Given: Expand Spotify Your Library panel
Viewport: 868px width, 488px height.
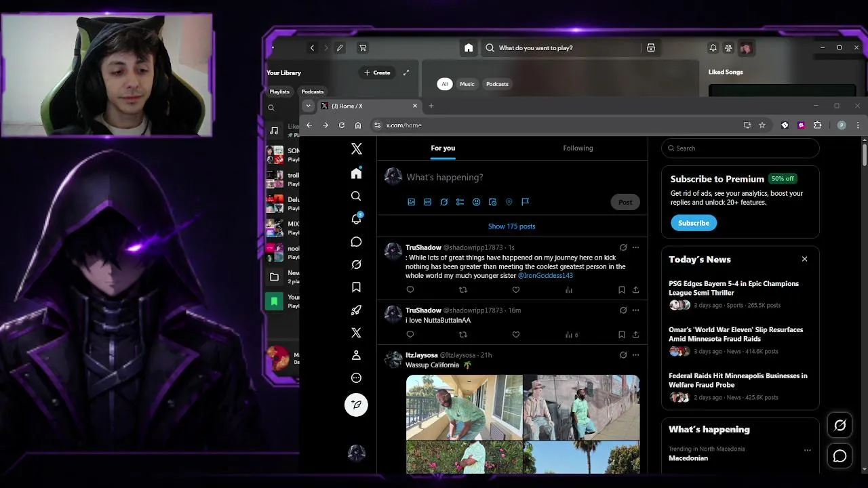Looking at the screenshot, I should pyautogui.click(x=406, y=73).
